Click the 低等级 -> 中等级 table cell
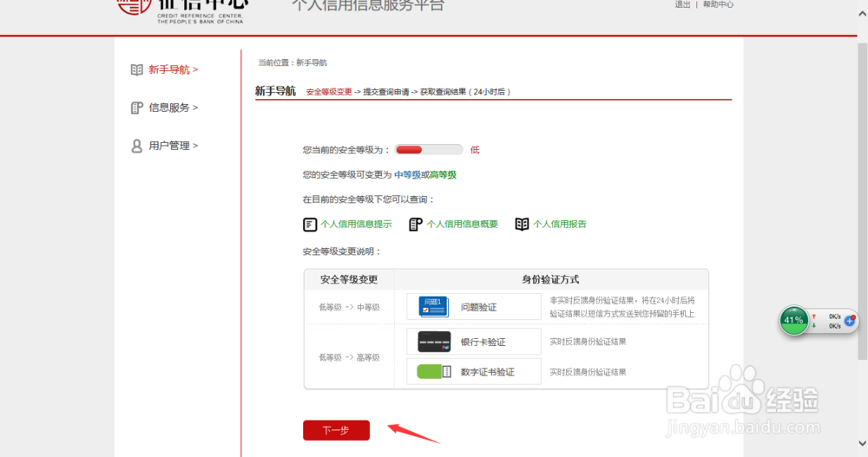Screen dimensions: 868x457 point(349,307)
